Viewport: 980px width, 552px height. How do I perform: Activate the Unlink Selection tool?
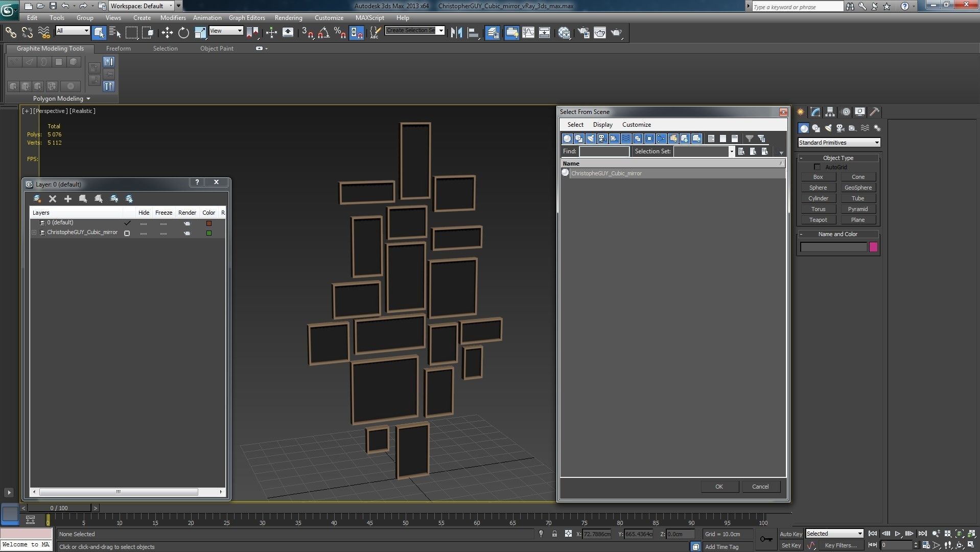(27, 33)
